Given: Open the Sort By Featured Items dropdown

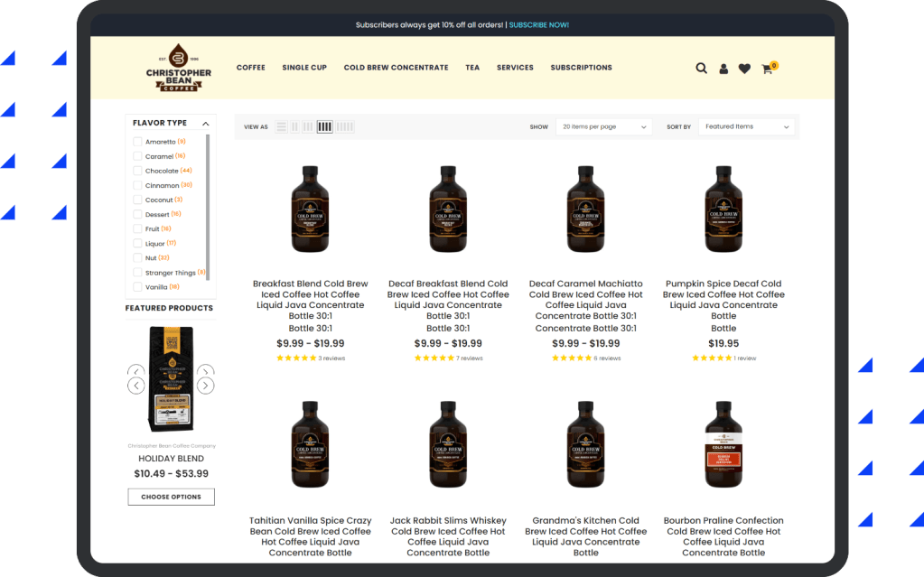Looking at the screenshot, I should point(747,127).
